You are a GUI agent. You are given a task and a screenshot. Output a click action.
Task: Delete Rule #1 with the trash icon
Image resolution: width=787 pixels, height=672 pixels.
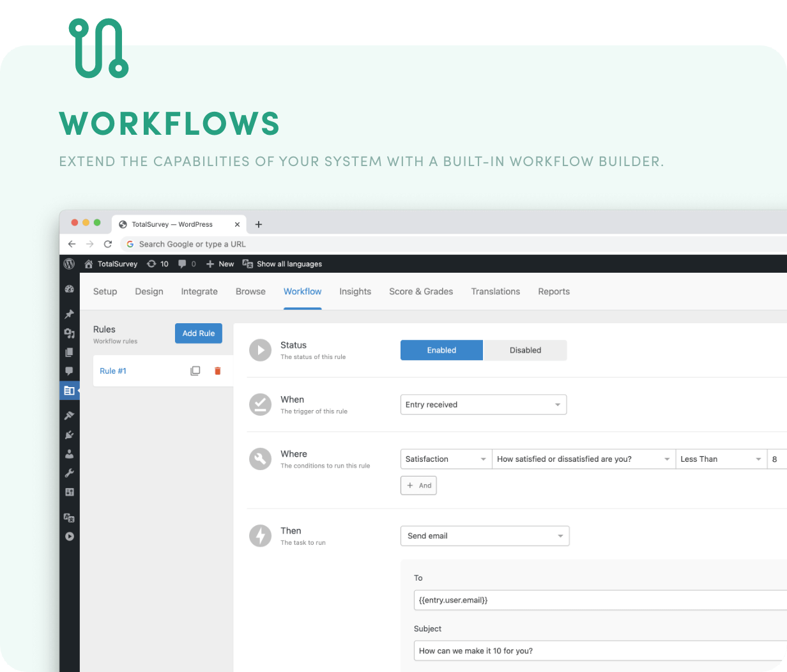tap(218, 371)
